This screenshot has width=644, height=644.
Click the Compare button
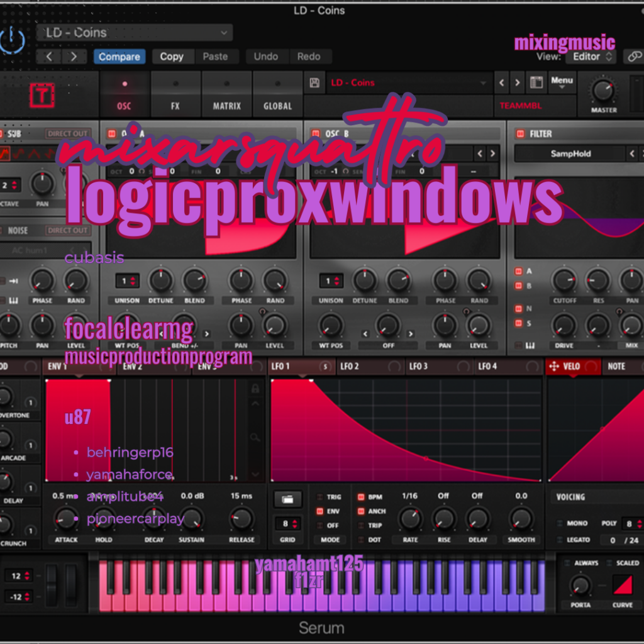[x=119, y=56]
